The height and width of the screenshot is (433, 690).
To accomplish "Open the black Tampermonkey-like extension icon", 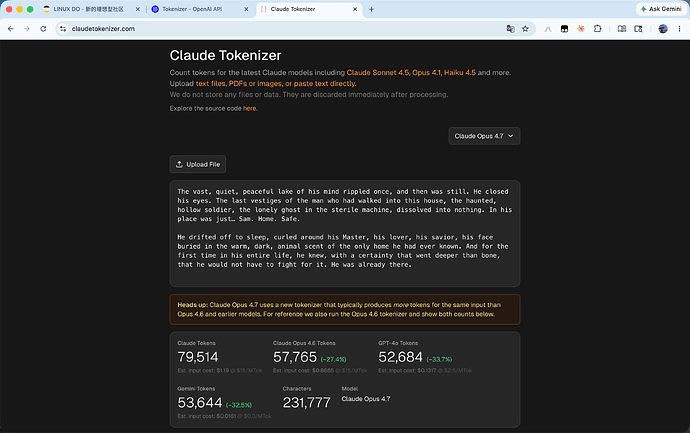I will (564, 29).
